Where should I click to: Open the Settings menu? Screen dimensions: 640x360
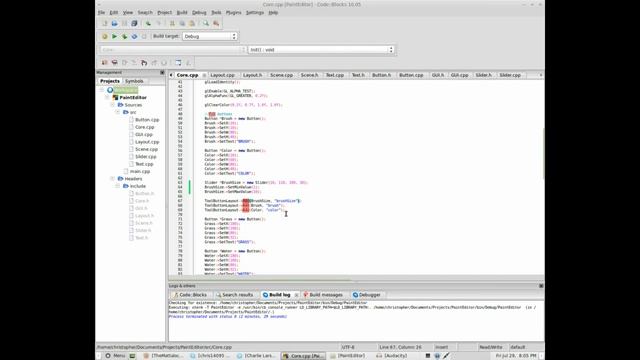point(255,13)
